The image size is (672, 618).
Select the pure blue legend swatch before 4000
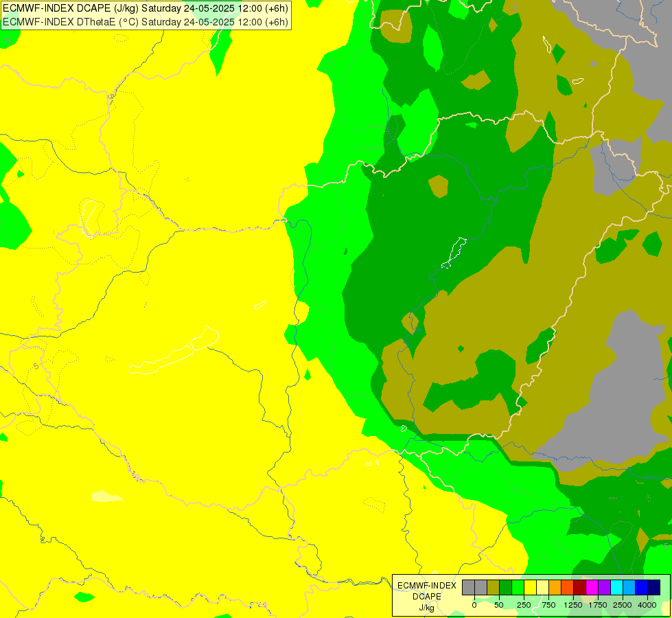pyautogui.click(x=641, y=588)
